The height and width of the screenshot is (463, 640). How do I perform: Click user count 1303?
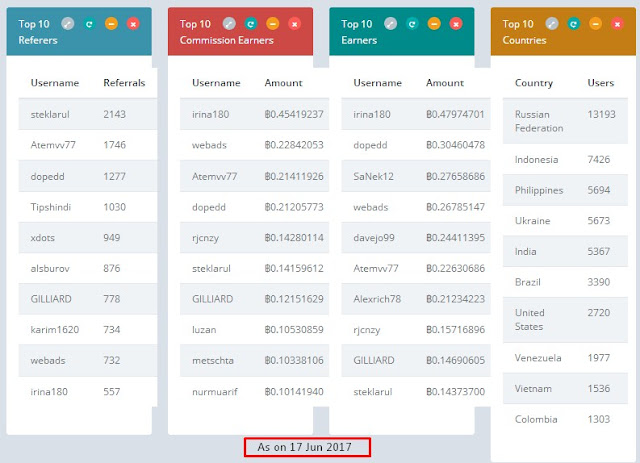[599, 419]
